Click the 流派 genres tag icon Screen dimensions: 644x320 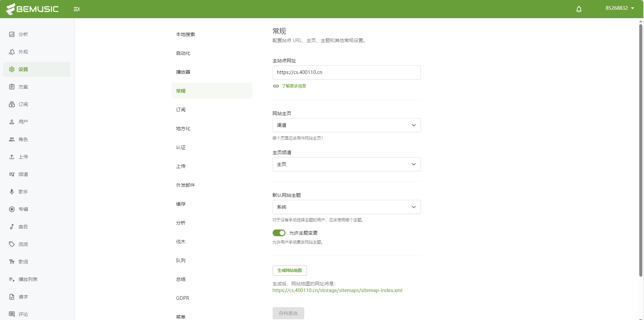click(12, 244)
